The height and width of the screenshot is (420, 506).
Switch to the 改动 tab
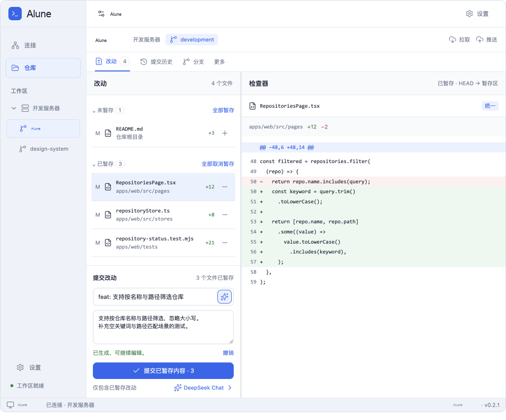113,61
